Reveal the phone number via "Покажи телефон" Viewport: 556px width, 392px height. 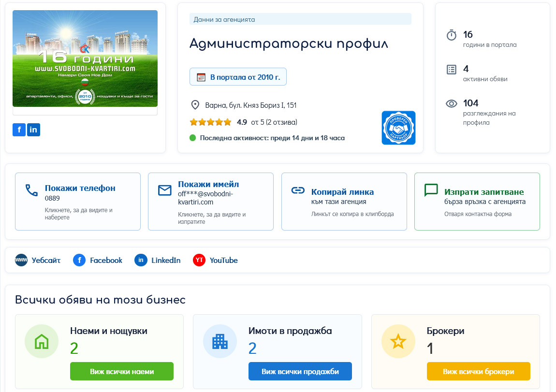coord(78,201)
